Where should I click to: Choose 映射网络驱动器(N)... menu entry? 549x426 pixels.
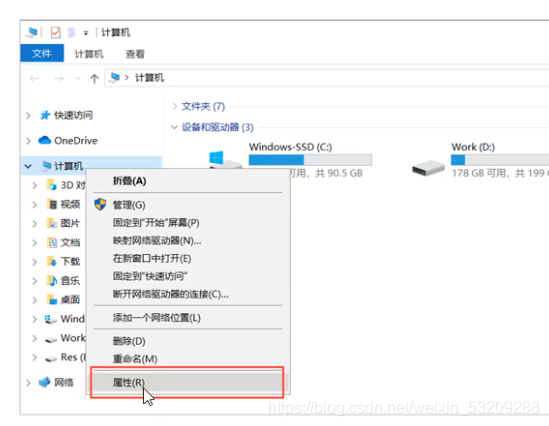click(188, 240)
